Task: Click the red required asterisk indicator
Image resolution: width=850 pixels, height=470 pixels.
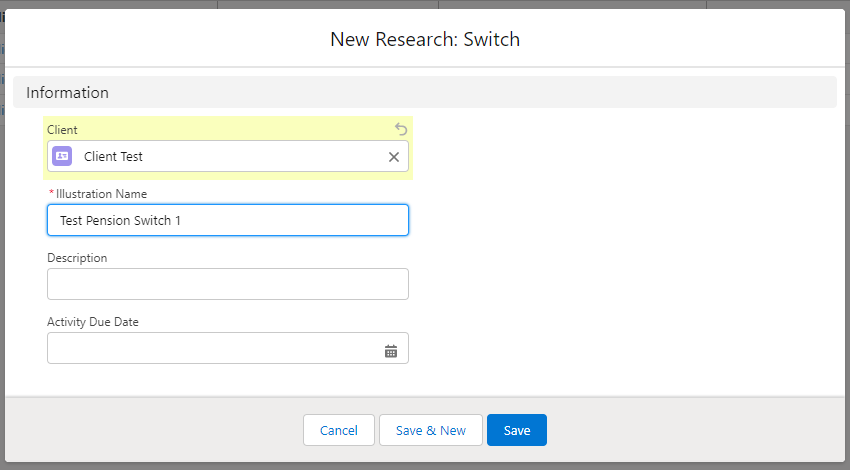Action: pos(51,193)
